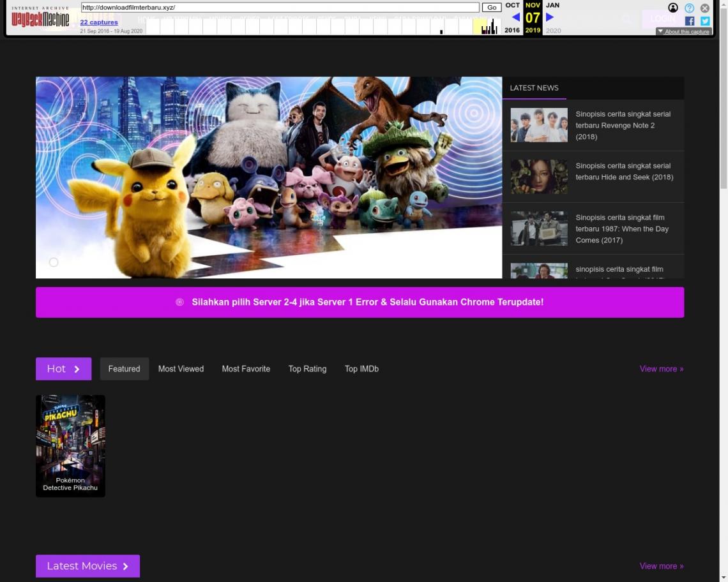Close the Wayback toolbar with X icon
The image size is (728, 582).
(705, 8)
